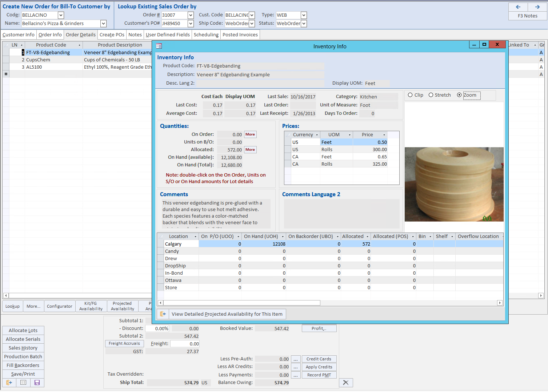Click the X clear icon near Balance Owing
The width and height of the screenshot is (548, 392).
click(345, 383)
